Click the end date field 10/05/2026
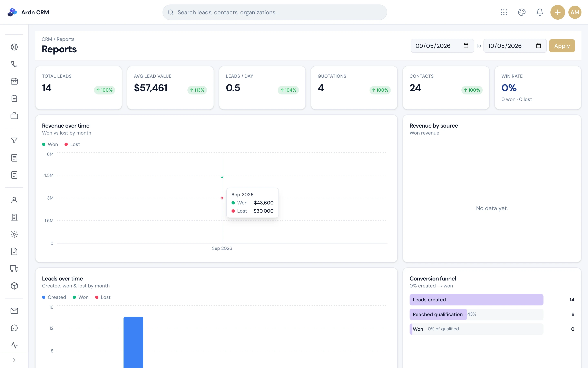This screenshot has height=368, width=588. (515, 46)
